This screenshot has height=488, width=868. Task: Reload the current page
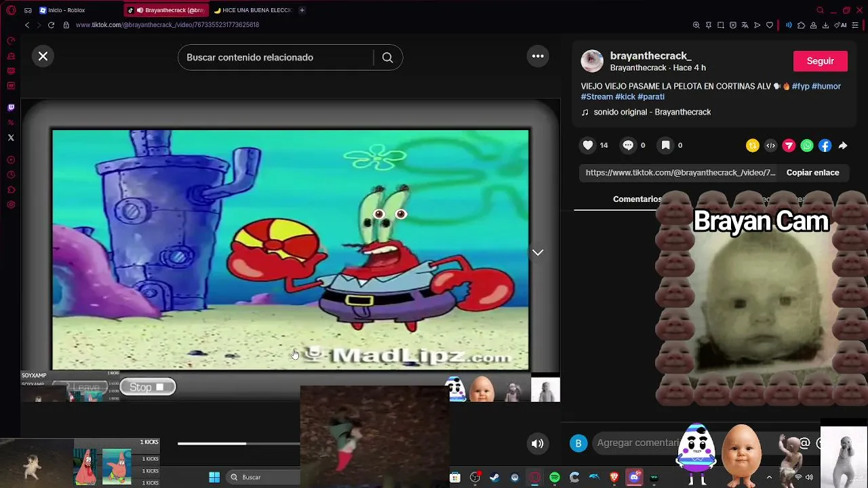coord(51,25)
